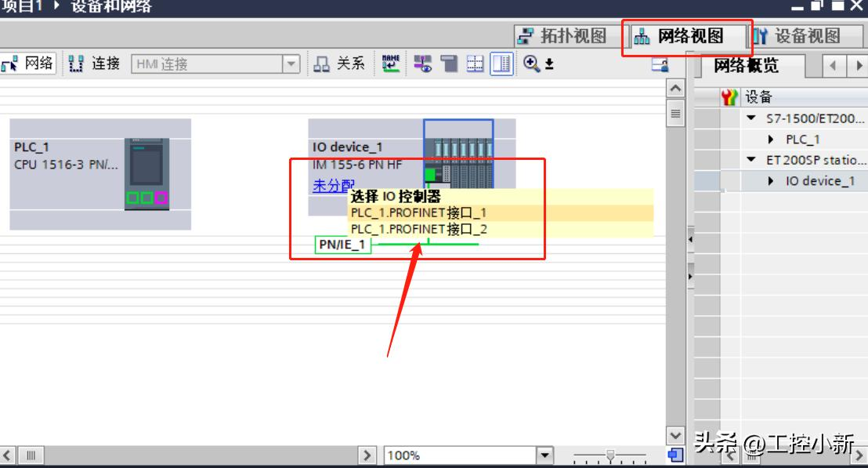Click the show addresses icon with eye
The image size is (868, 468).
pyautogui.click(x=423, y=64)
